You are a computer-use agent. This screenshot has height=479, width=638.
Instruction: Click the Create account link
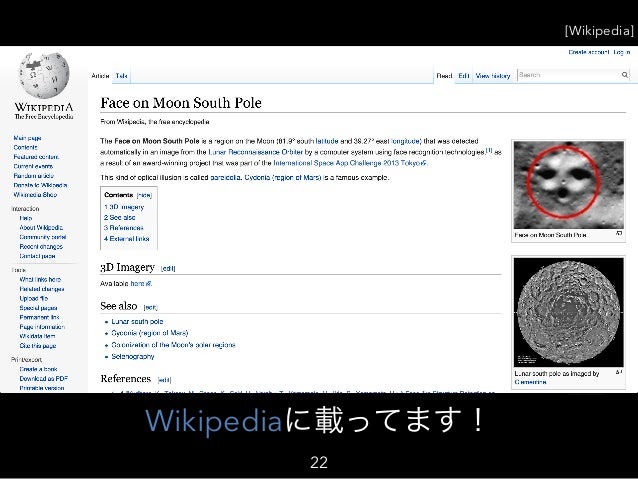[x=589, y=52]
